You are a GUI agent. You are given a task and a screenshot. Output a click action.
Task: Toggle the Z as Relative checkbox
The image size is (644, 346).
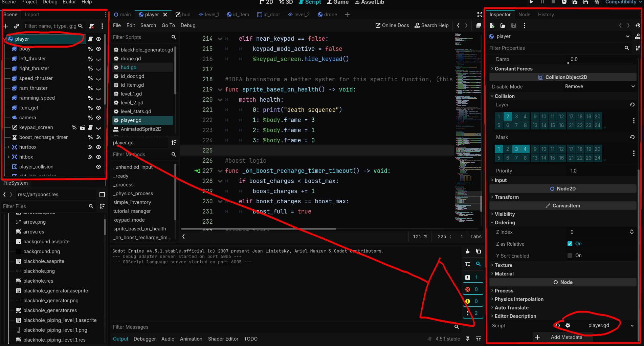point(570,244)
